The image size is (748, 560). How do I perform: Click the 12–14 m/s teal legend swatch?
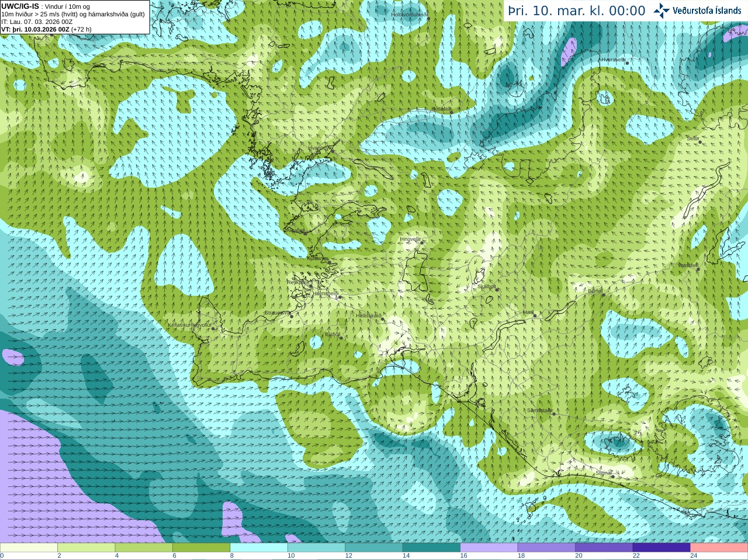(374, 548)
